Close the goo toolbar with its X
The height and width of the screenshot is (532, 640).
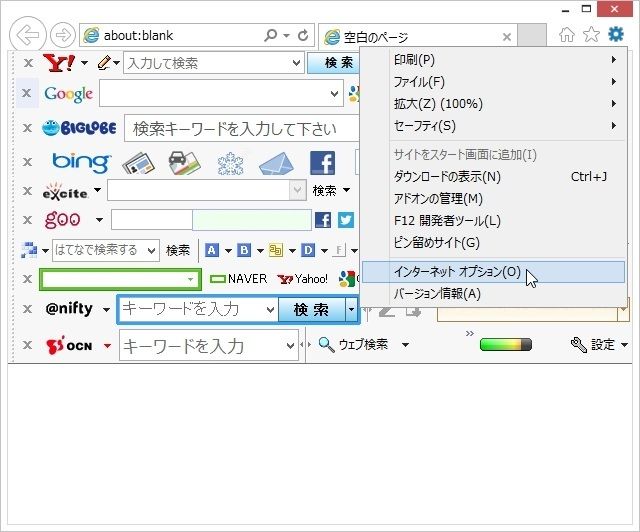pos(27,220)
